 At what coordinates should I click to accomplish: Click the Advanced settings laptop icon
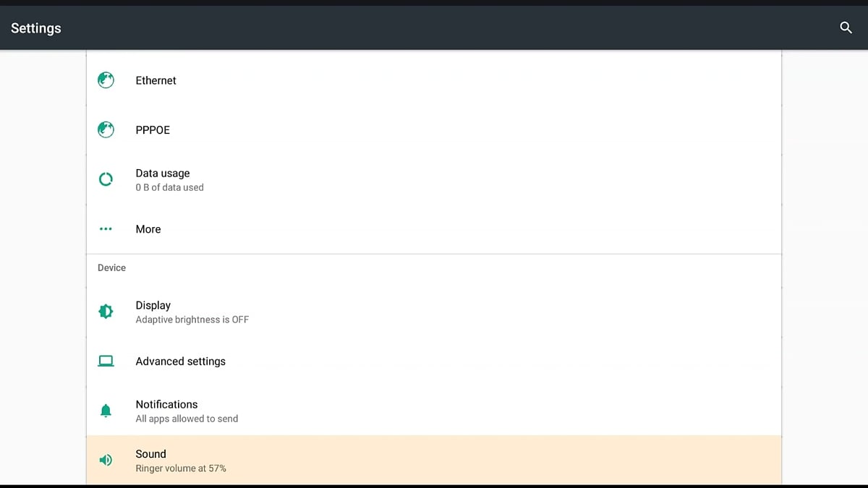click(x=106, y=361)
